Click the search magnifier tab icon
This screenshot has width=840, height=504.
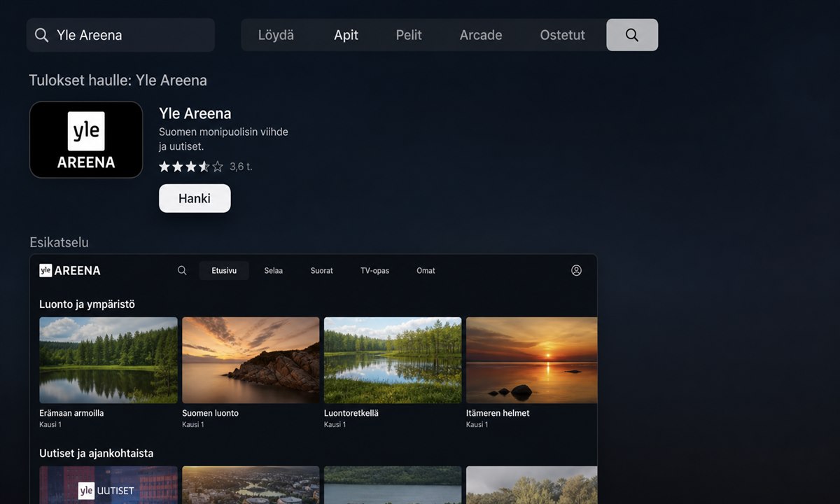[x=632, y=35]
